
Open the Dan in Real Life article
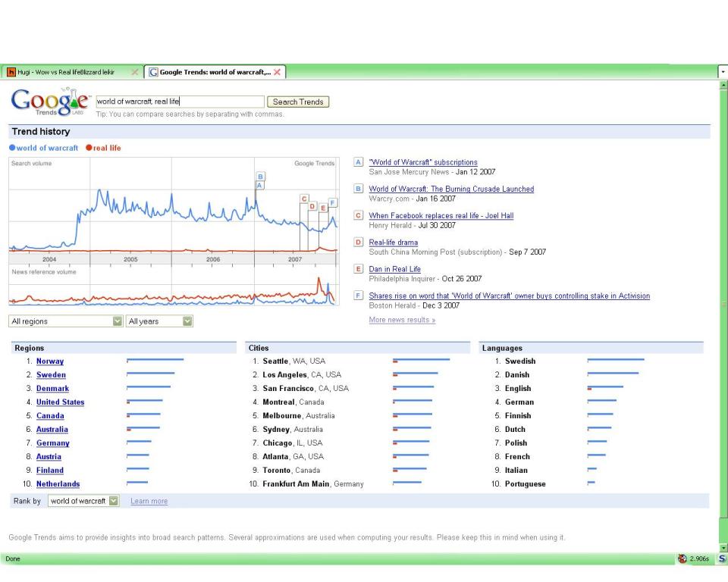click(394, 269)
